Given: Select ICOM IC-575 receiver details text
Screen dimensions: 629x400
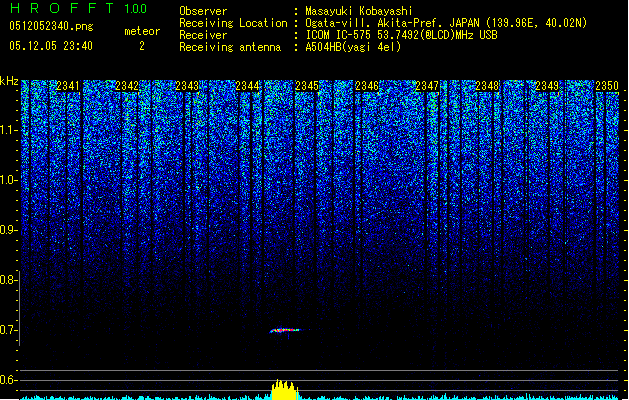Looking at the screenshot, I should click(401, 35).
